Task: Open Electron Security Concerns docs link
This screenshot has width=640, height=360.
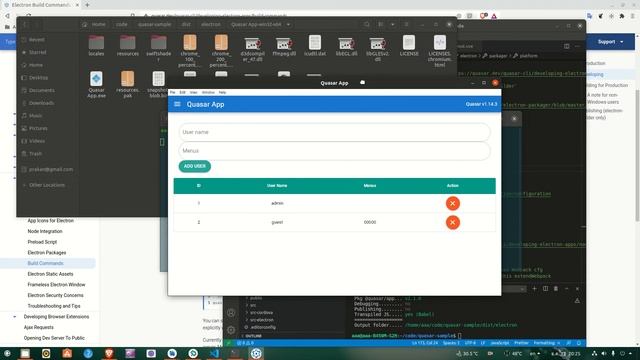Action: 55,295
